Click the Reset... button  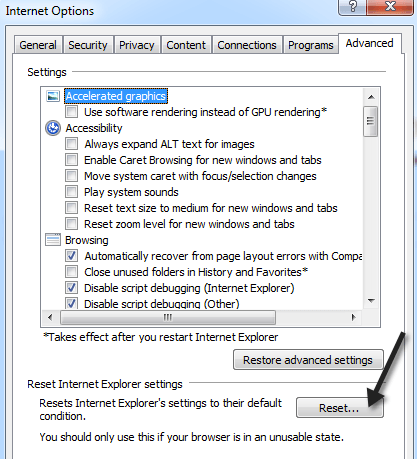coord(339,408)
